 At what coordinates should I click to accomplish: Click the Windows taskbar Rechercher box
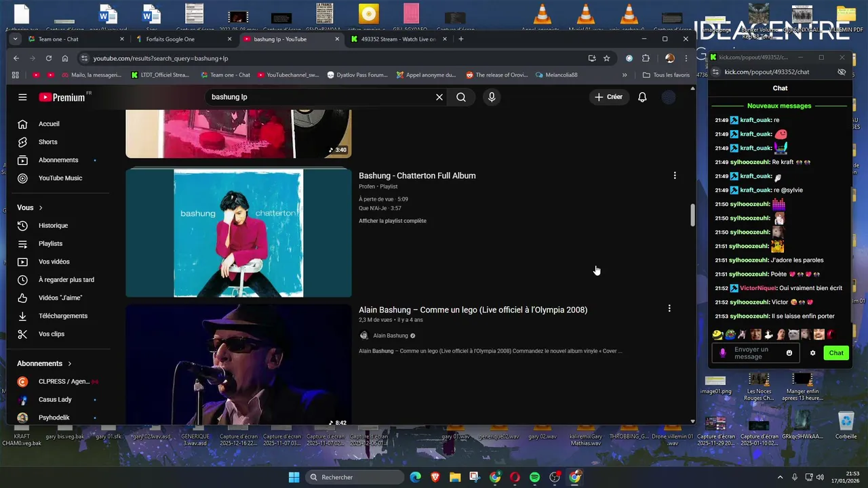(354, 477)
